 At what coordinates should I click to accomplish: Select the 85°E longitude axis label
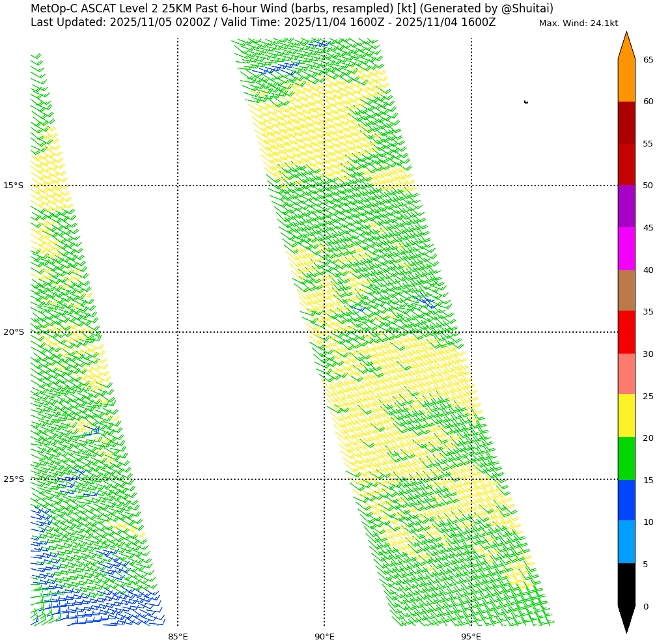(x=178, y=636)
